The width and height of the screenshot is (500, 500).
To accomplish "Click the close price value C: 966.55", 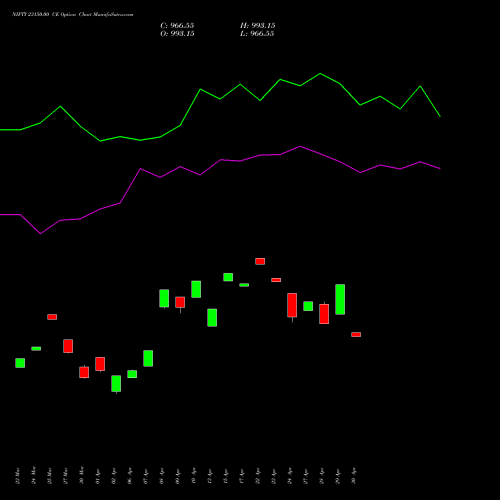I will point(177,26).
